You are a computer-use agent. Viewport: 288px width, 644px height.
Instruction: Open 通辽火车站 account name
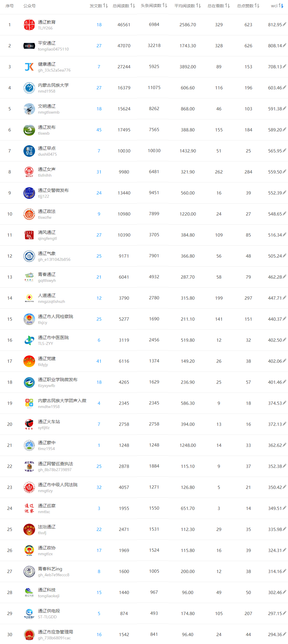(x=49, y=421)
